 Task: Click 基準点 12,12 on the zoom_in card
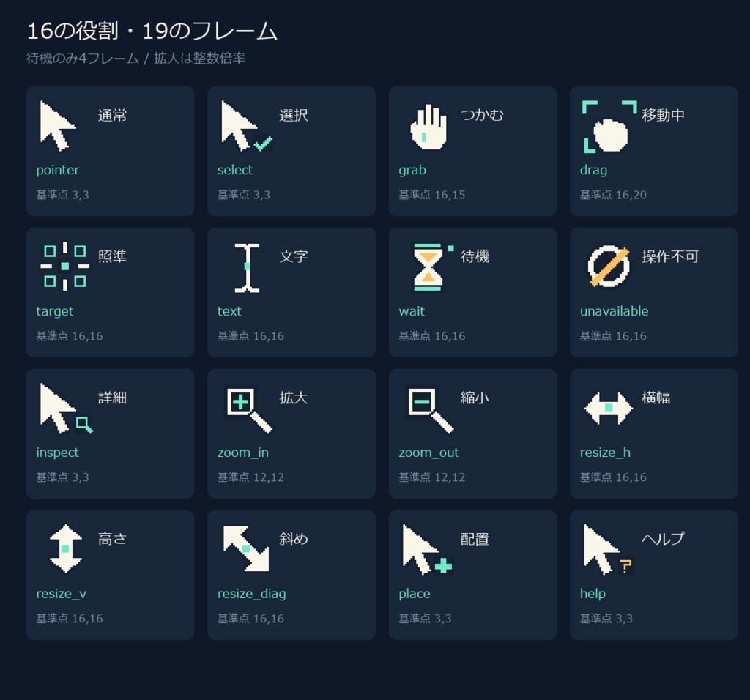click(x=250, y=477)
